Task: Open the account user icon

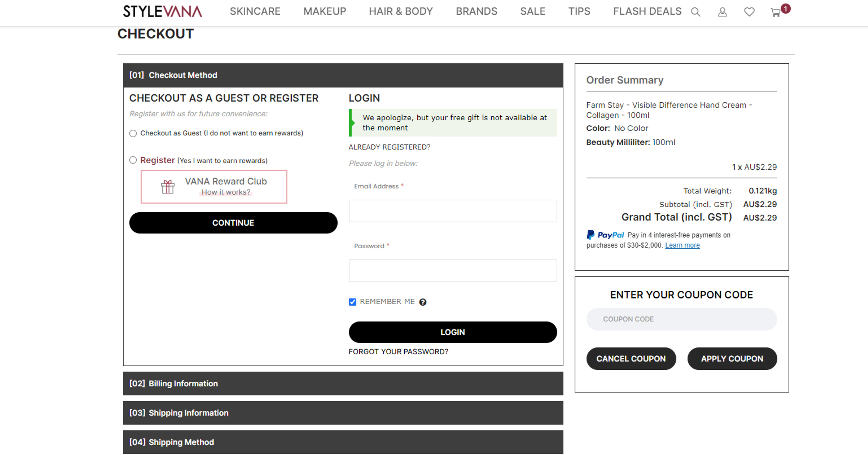Action: (722, 12)
